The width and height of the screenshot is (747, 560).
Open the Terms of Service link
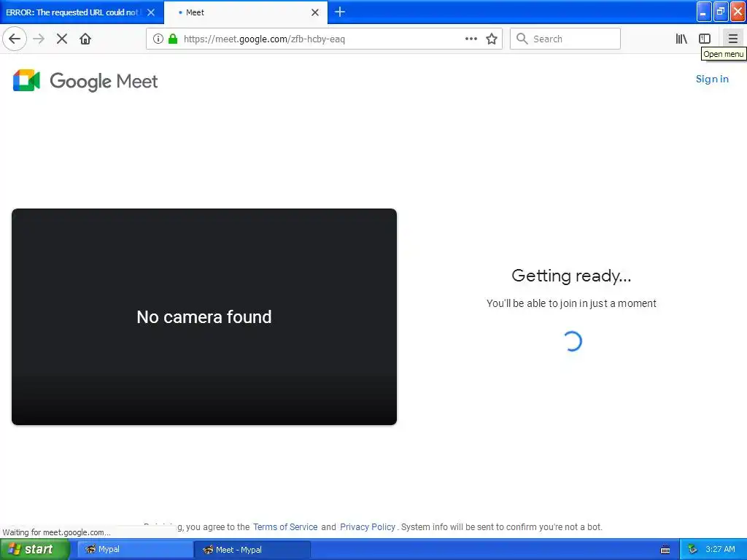click(285, 526)
